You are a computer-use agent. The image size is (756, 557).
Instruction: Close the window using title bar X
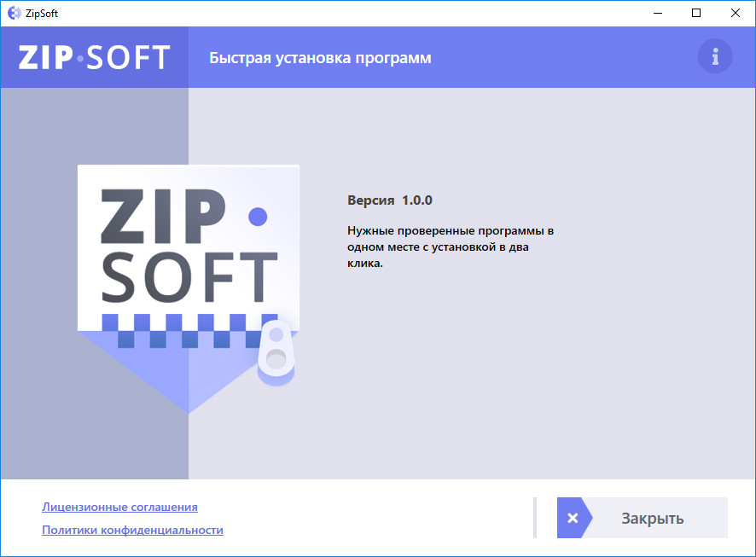736,13
